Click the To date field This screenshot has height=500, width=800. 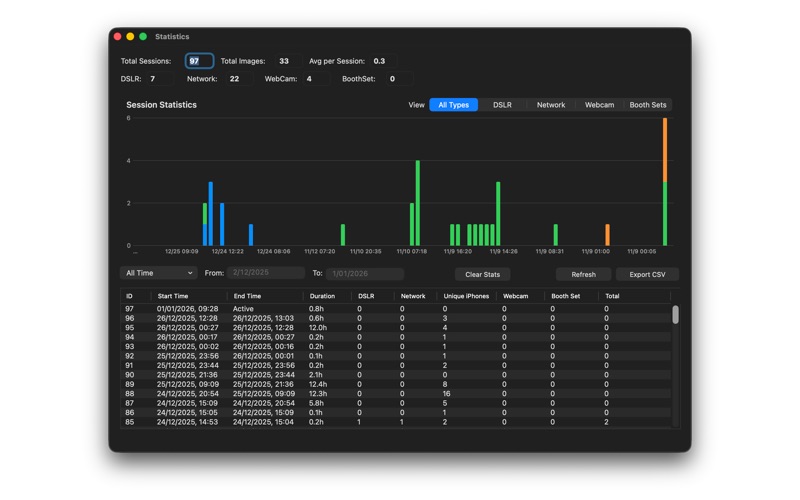pos(365,273)
